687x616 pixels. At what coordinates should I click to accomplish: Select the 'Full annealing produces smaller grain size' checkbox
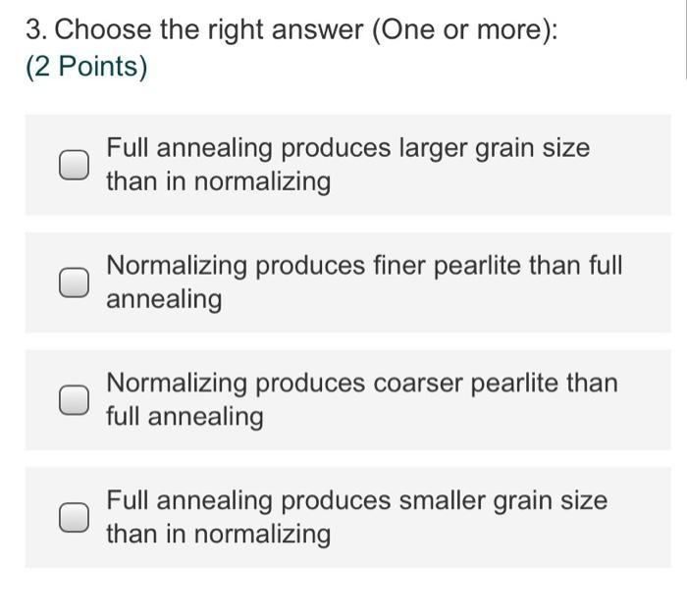click(x=71, y=518)
